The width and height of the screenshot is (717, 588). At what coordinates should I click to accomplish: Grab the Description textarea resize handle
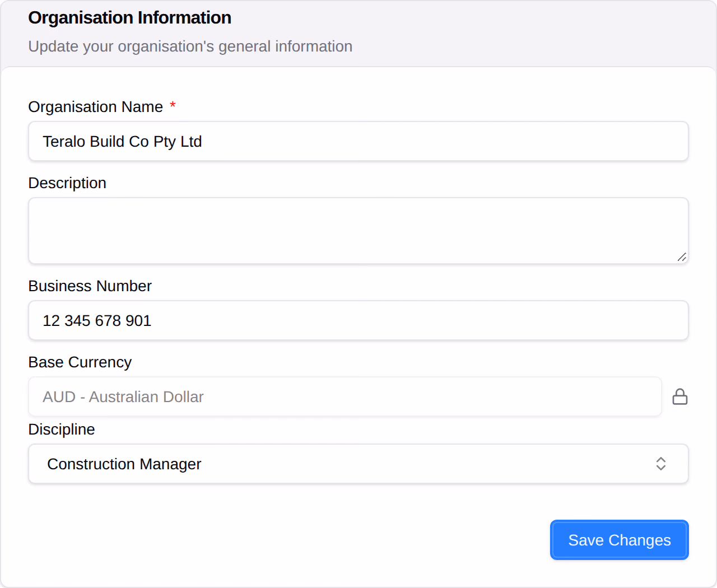point(682,257)
